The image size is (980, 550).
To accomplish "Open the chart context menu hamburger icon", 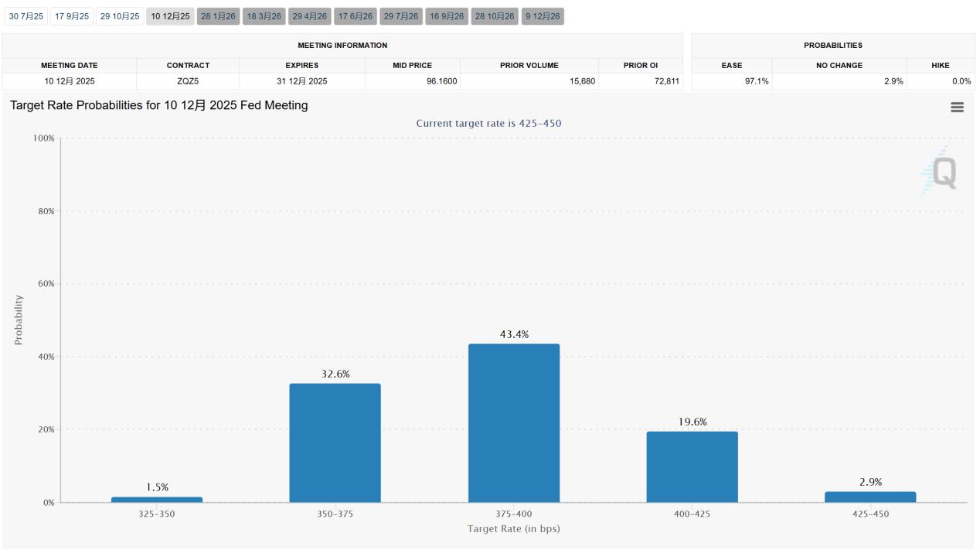I will pyautogui.click(x=957, y=108).
